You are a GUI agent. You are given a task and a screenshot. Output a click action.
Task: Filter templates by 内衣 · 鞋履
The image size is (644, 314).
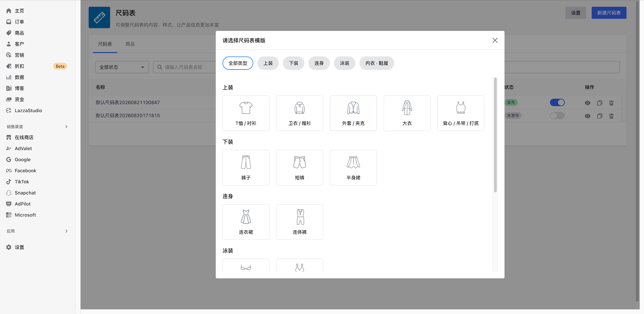pyautogui.click(x=377, y=63)
